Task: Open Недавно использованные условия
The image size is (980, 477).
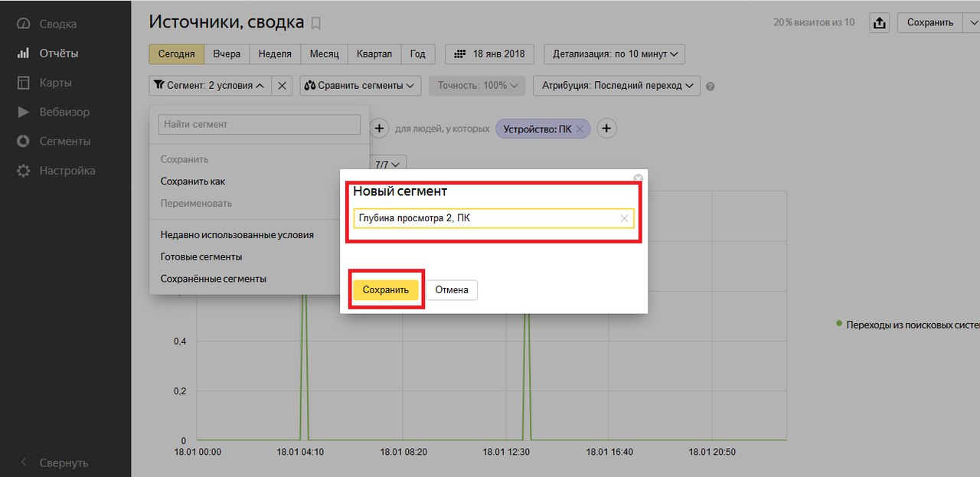Action: click(237, 235)
